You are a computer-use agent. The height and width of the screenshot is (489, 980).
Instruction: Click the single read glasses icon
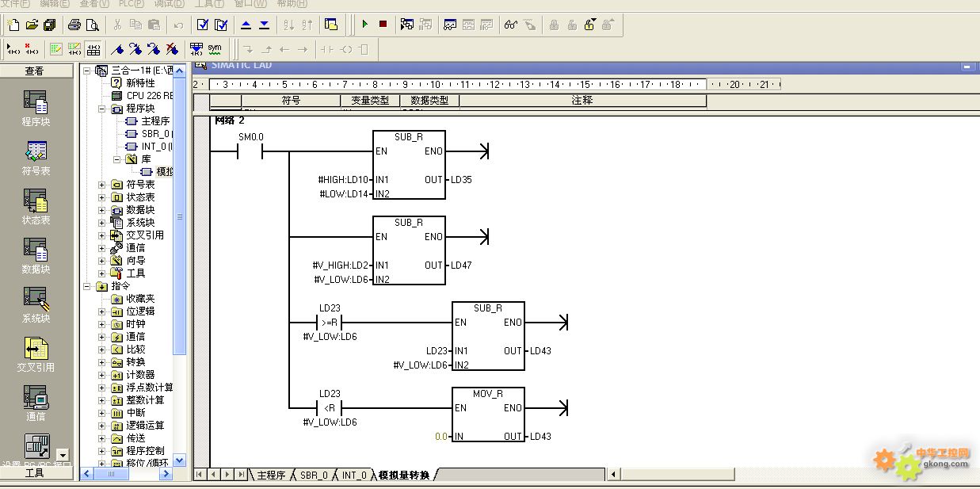click(511, 25)
